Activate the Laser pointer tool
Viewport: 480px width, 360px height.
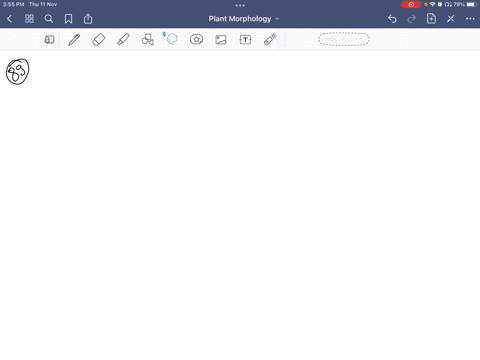270,39
